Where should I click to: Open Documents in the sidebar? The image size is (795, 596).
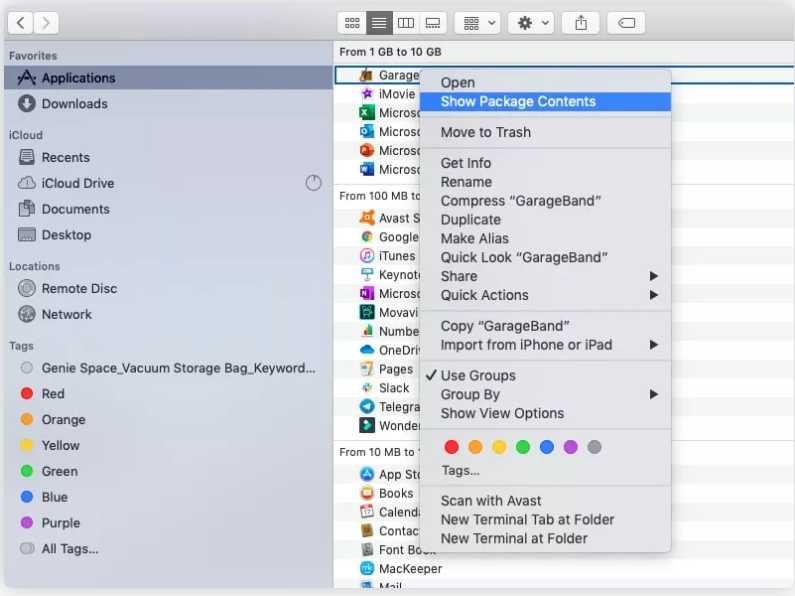click(168, 209)
